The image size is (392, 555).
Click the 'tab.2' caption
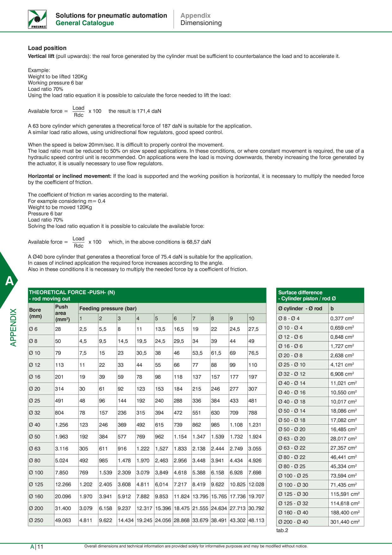click(282, 531)
